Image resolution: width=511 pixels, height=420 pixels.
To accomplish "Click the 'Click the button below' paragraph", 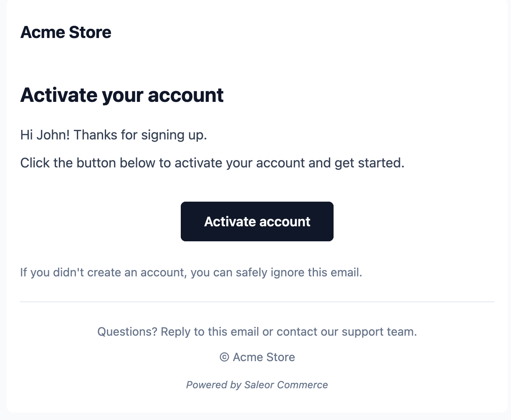I will point(212,163).
